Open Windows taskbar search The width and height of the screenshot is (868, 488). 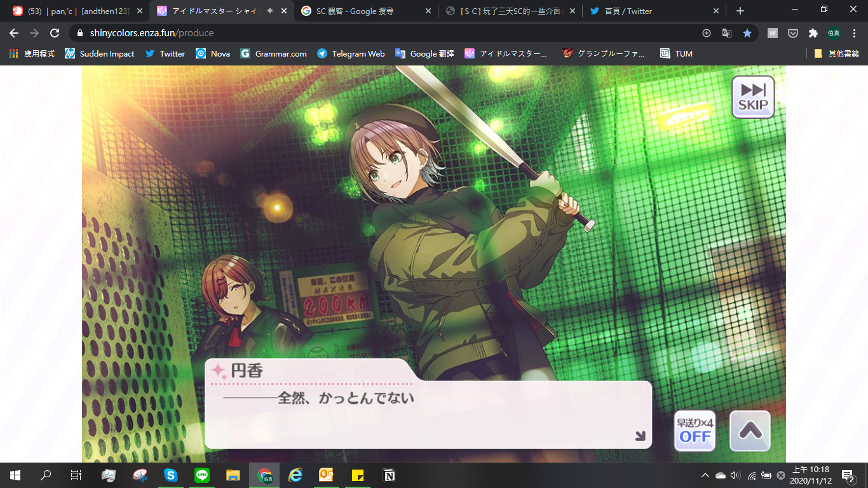pos(46,475)
